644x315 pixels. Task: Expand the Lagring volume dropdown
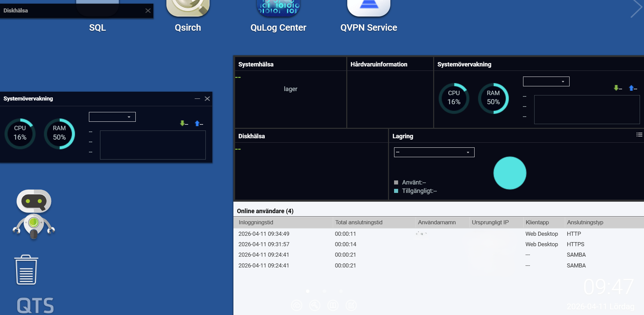coord(434,152)
